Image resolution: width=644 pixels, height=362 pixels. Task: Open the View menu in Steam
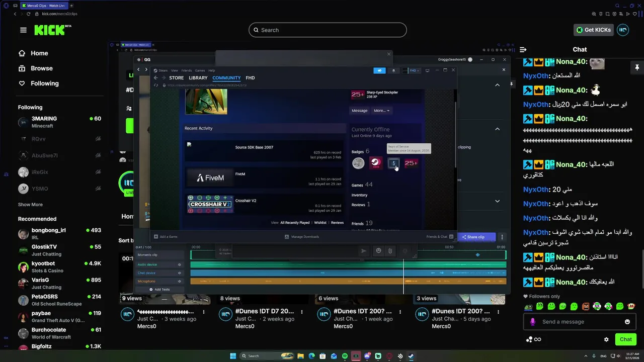coord(175,70)
